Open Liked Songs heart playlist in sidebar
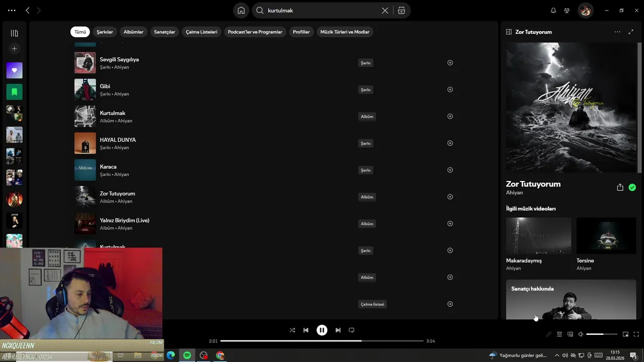The image size is (644, 362). (14, 70)
